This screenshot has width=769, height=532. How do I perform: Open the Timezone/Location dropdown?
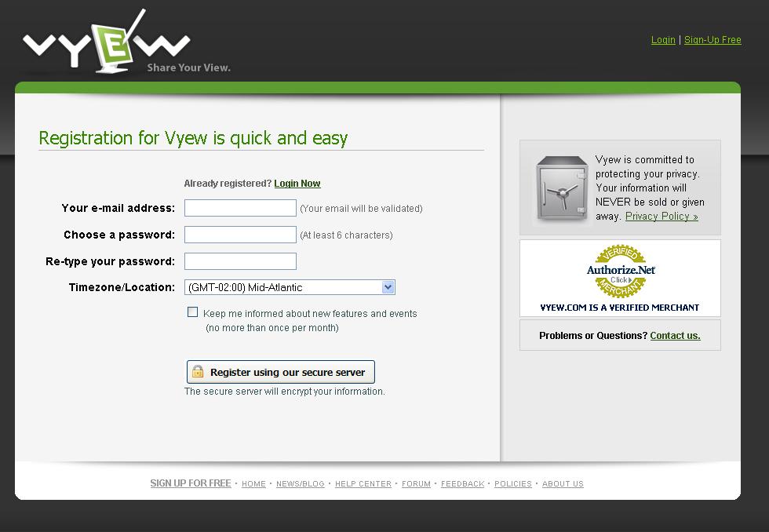(290, 287)
